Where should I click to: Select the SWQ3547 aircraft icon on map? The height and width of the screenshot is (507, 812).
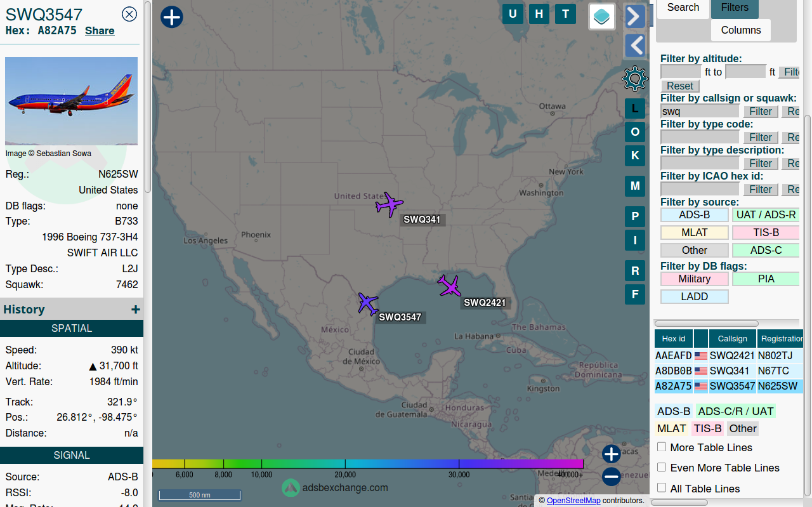coord(368,303)
